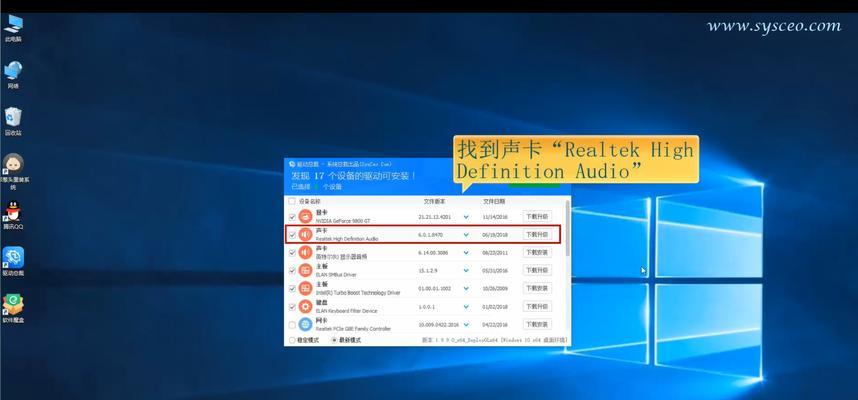Image resolution: width=858 pixels, height=400 pixels.
Task: Launch the blue driver tool desktop shortcut
Action: point(13,261)
